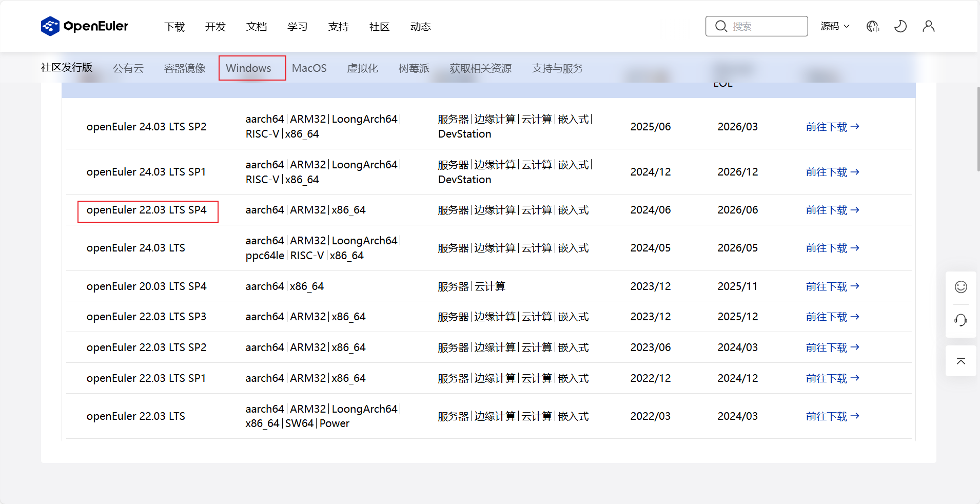Focus the 搜索 search field

pos(757,26)
